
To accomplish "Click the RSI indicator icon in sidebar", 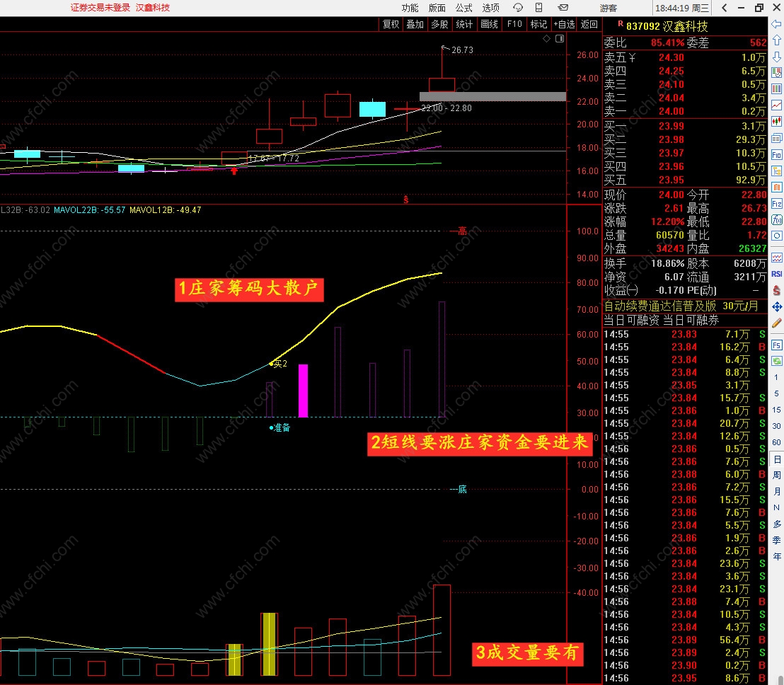I will (776, 273).
